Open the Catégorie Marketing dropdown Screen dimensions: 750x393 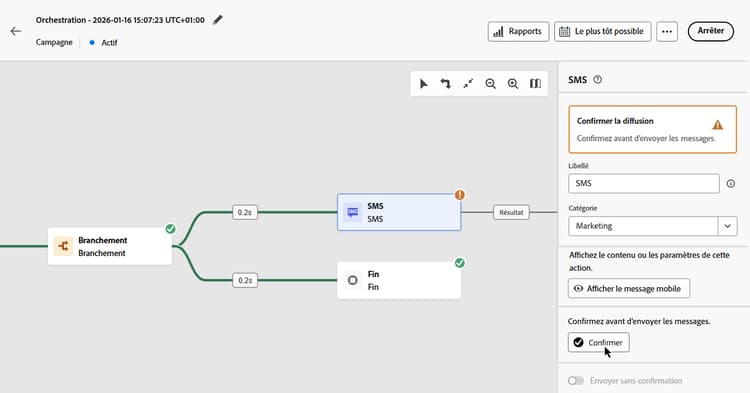652,226
